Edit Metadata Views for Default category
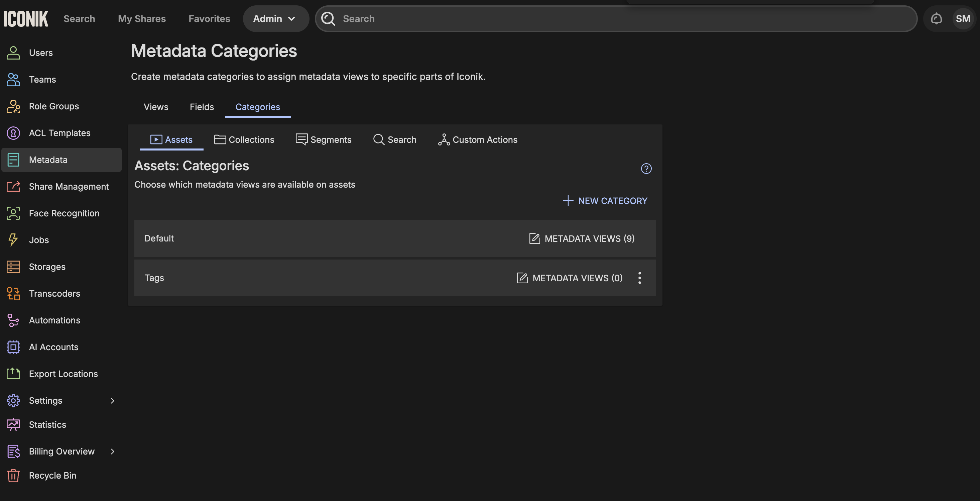 click(582, 238)
